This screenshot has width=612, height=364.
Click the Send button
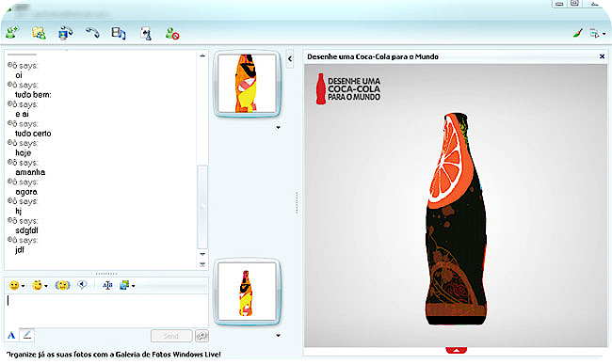(171, 336)
